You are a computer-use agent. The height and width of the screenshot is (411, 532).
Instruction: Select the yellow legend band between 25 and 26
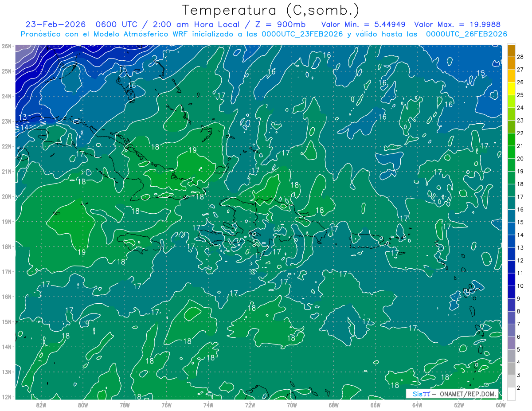[x=511, y=88]
